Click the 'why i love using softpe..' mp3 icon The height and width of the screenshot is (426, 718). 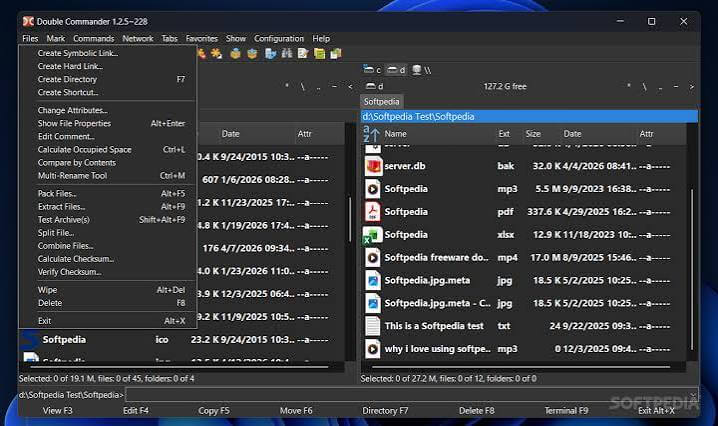(373, 349)
